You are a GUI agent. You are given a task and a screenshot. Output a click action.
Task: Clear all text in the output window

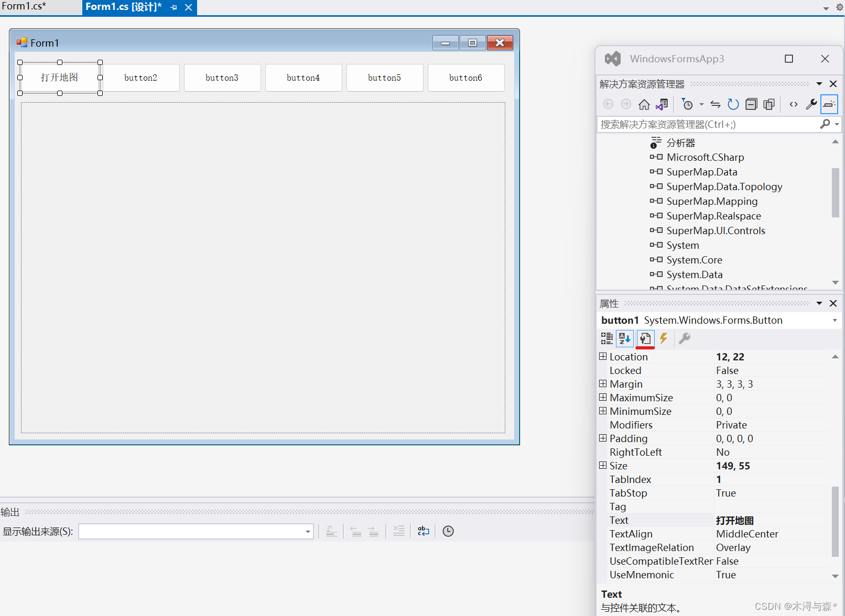(x=399, y=531)
